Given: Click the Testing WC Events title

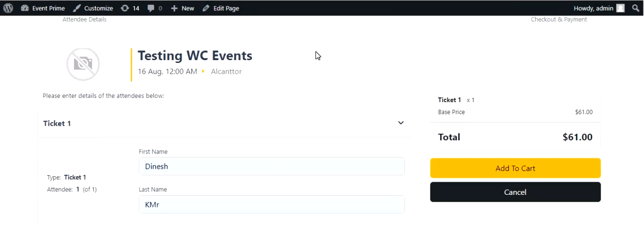Looking at the screenshot, I should point(195,56).
